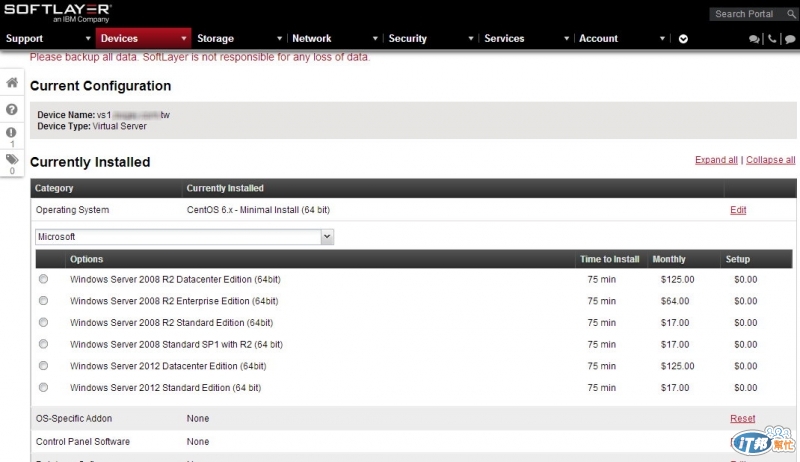Open the Support menu
This screenshot has width=800, height=462.
[24, 39]
